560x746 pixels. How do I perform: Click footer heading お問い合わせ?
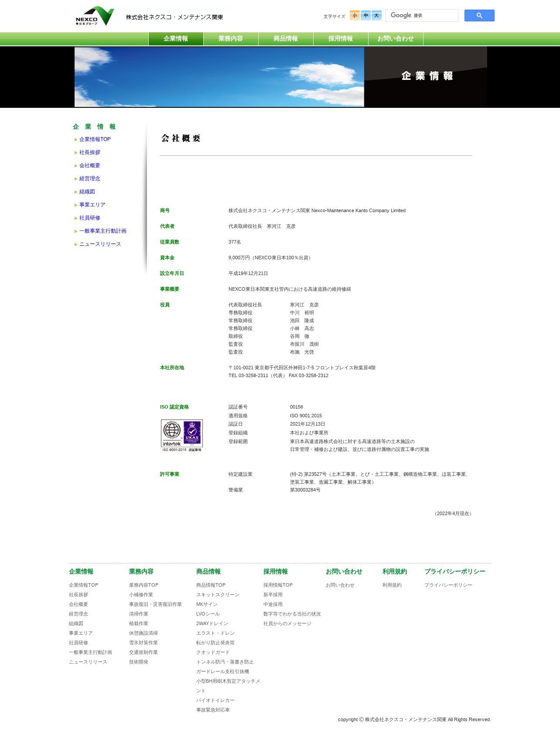[x=344, y=571]
